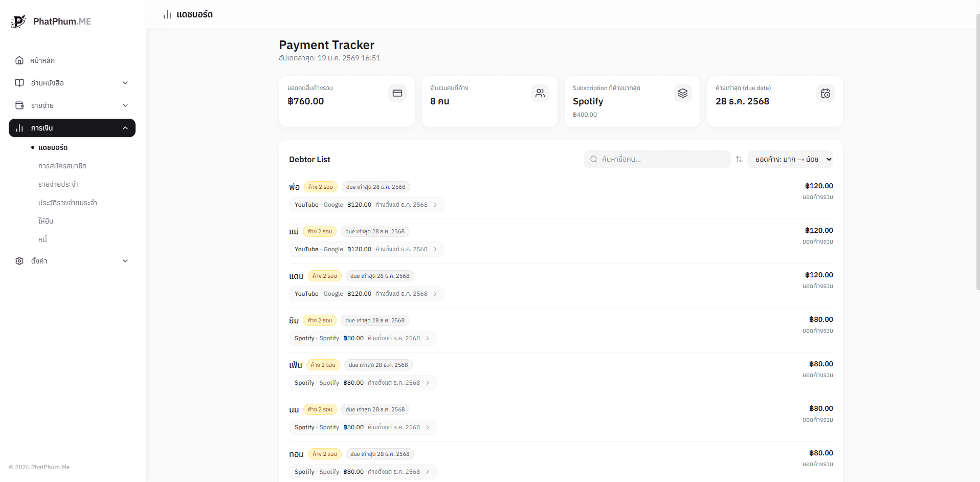980x482 pixels.
Task: Click the wallet icon for รายจ่าย
Action: coord(19,105)
